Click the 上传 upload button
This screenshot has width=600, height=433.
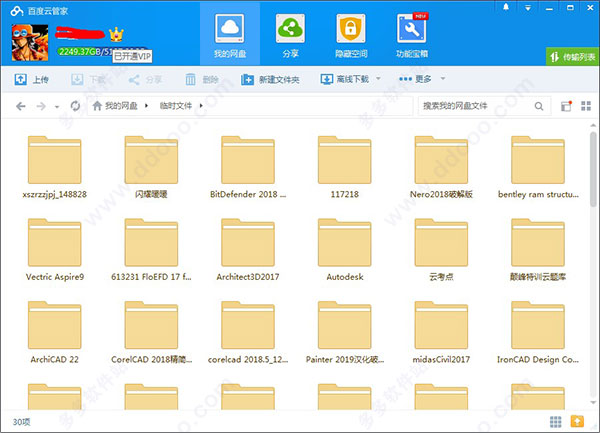pyautogui.click(x=31, y=80)
